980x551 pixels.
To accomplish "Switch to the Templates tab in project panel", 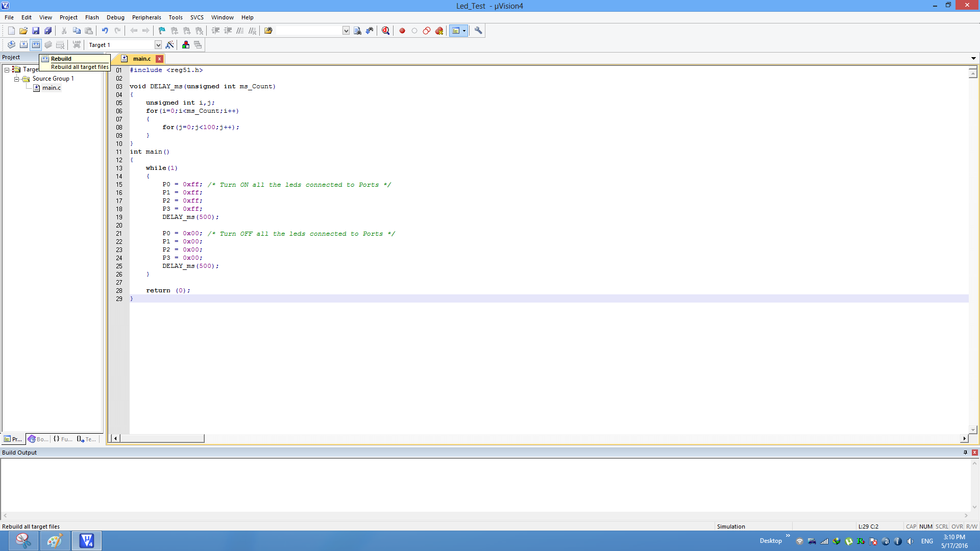I will [87, 439].
